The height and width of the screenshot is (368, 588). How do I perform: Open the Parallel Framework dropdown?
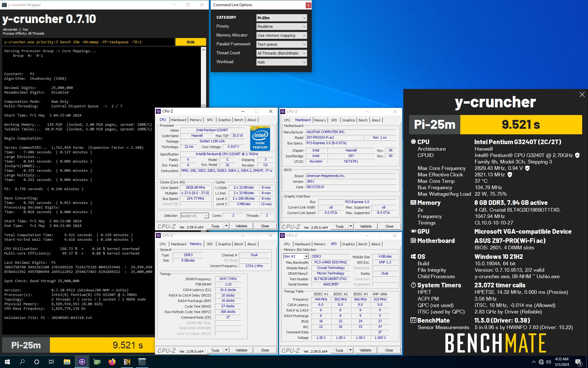pyautogui.click(x=281, y=44)
